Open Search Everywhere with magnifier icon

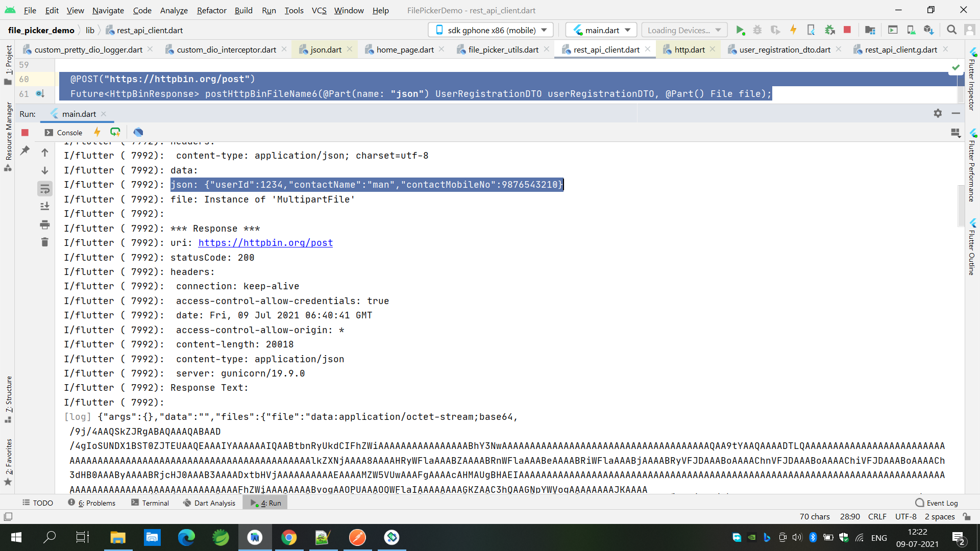click(x=952, y=30)
